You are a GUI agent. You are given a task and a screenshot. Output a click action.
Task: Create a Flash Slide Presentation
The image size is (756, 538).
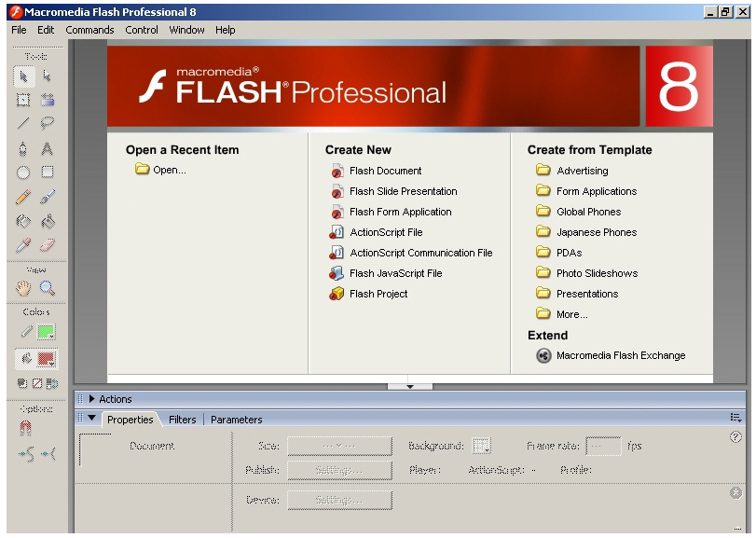394,191
